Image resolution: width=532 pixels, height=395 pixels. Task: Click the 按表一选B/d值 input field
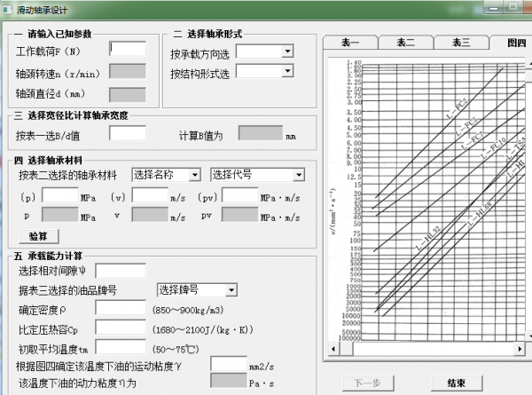tap(128, 133)
